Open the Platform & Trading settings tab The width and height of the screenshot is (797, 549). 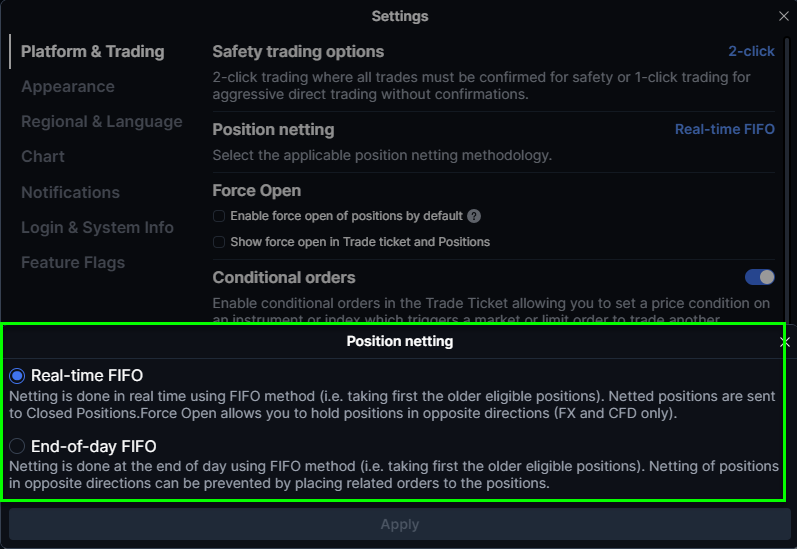pos(92,51)
